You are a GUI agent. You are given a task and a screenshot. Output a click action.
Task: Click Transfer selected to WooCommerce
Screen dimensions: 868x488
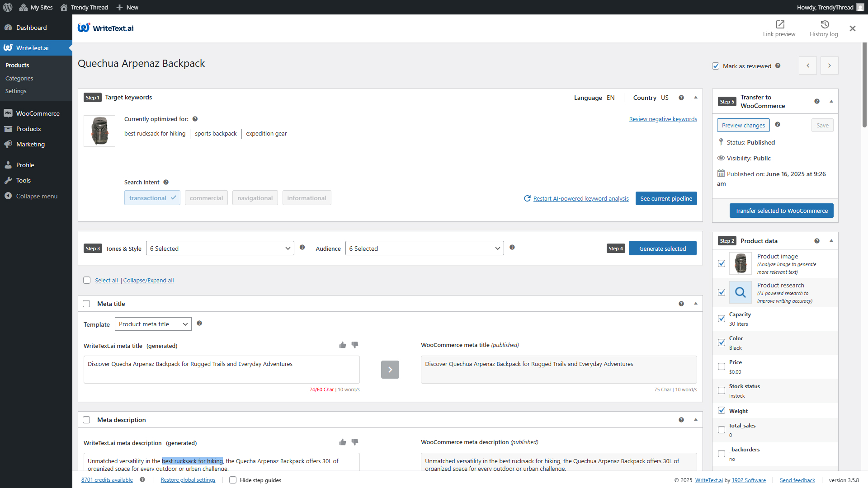[781, 210]
